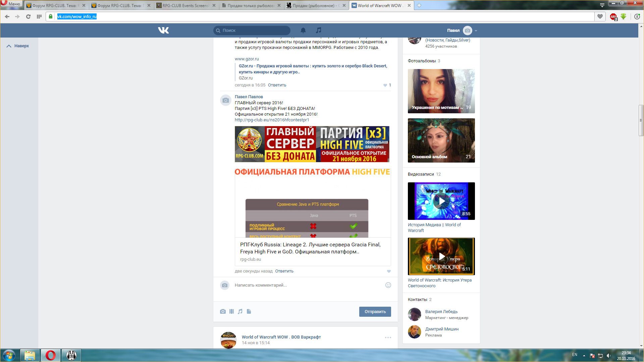644x362 pixels.
Task: Like Павел Павлов's comment with heart
Action: pos(389,271)
